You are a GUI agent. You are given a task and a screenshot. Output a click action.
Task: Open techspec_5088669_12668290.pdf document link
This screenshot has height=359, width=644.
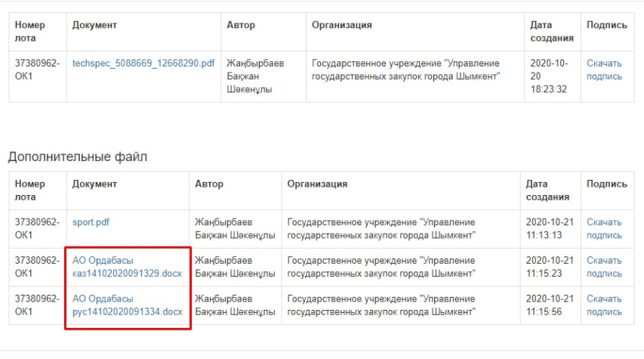143,63
